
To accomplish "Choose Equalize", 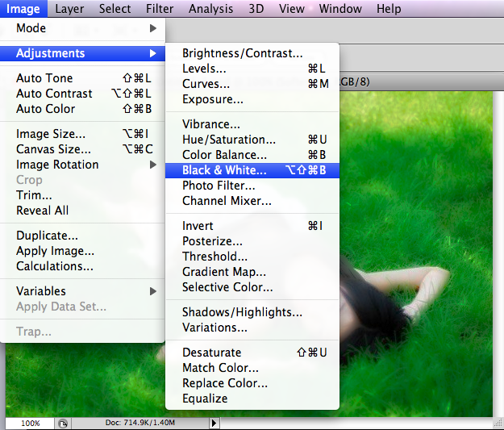I will [x=252, y=399].
